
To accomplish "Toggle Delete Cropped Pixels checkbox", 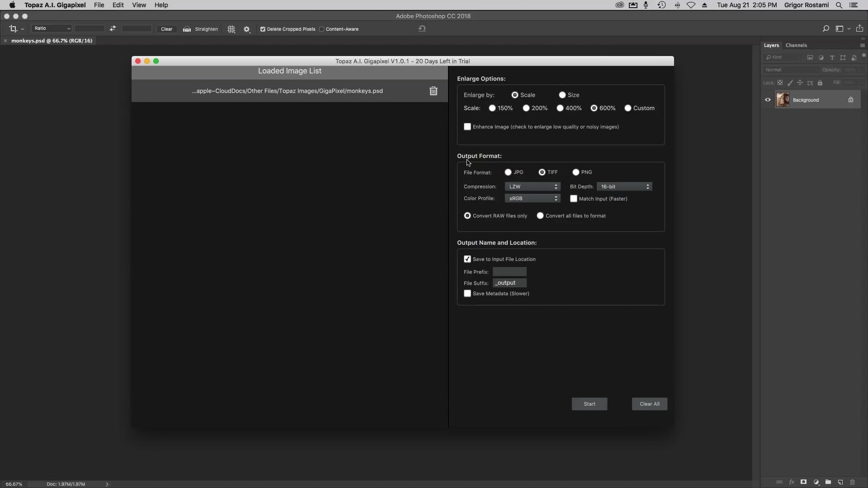I will (x=263, y=29).
